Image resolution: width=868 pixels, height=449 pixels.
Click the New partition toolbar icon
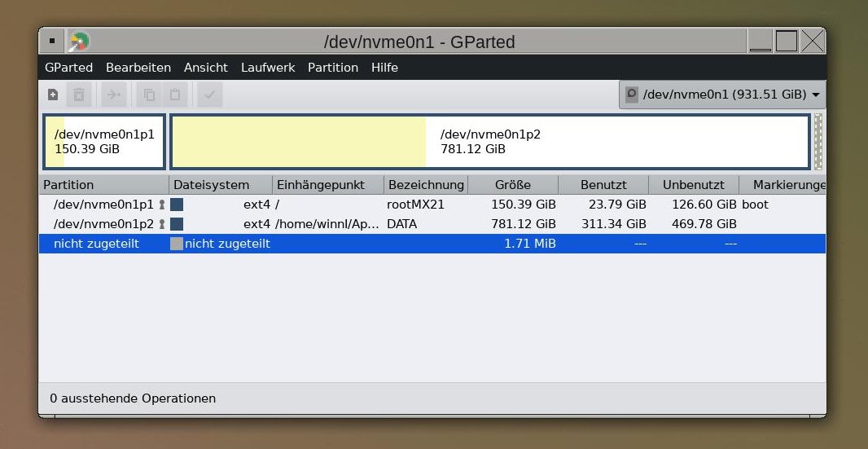click(53, 95)
